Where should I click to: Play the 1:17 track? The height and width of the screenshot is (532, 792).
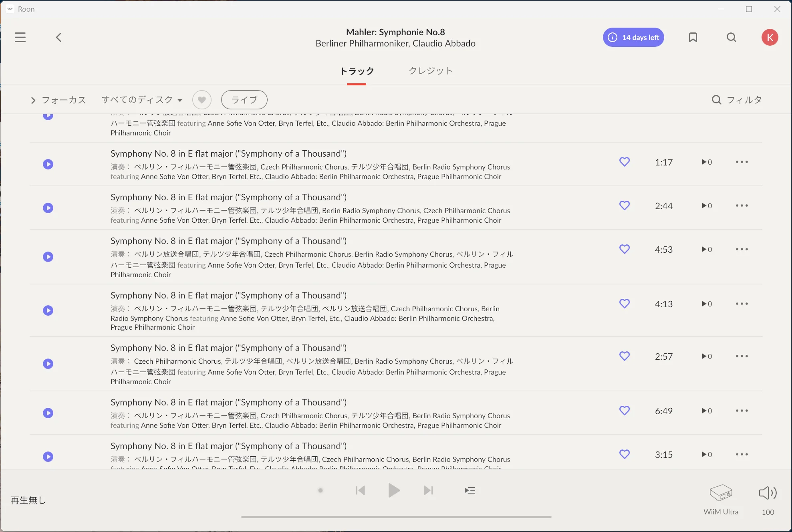(x=48, y=164)
